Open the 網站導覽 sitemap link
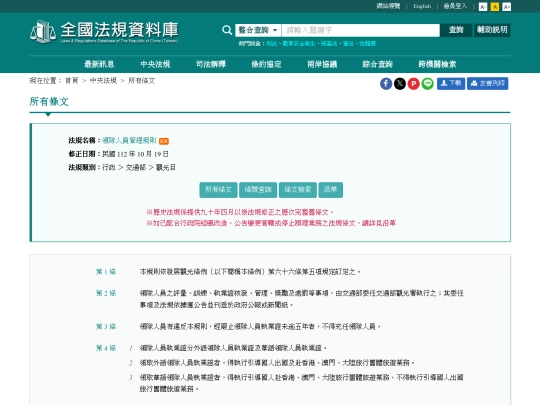The image size is (540, 405). pos(388,6)
